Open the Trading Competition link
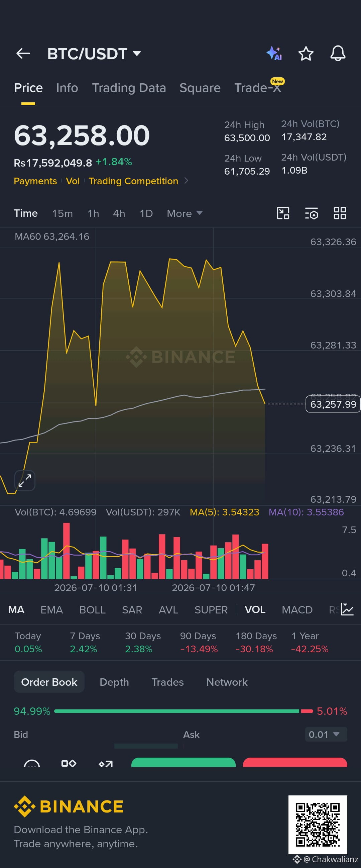Viewport: 361px width, 868px height. click(133, 181)
